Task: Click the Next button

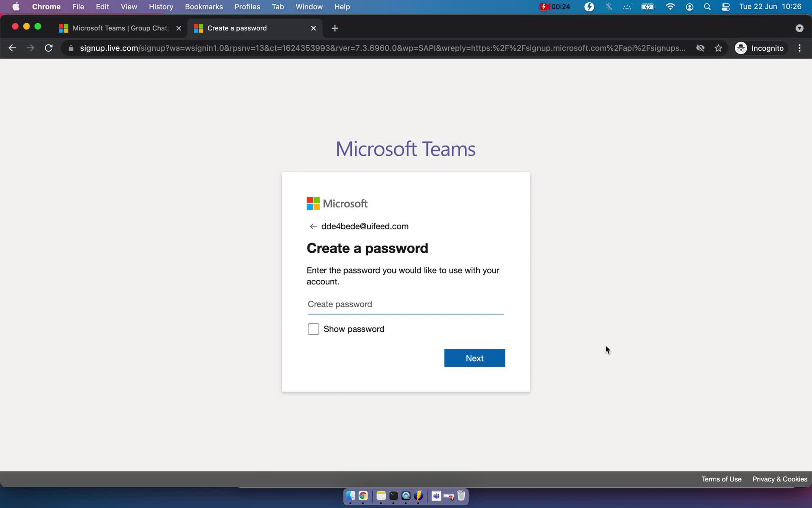Action: pyautogui.click(x=475, y=358)
